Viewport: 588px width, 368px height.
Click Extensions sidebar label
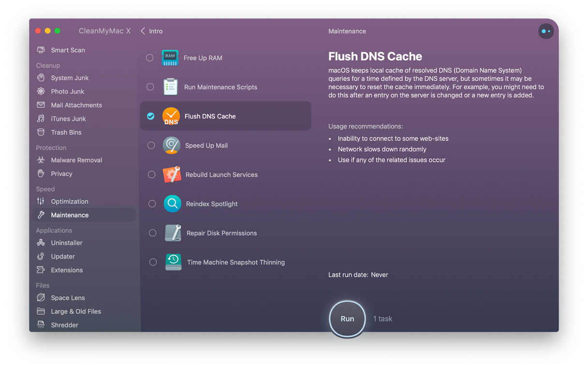[67, 270]
